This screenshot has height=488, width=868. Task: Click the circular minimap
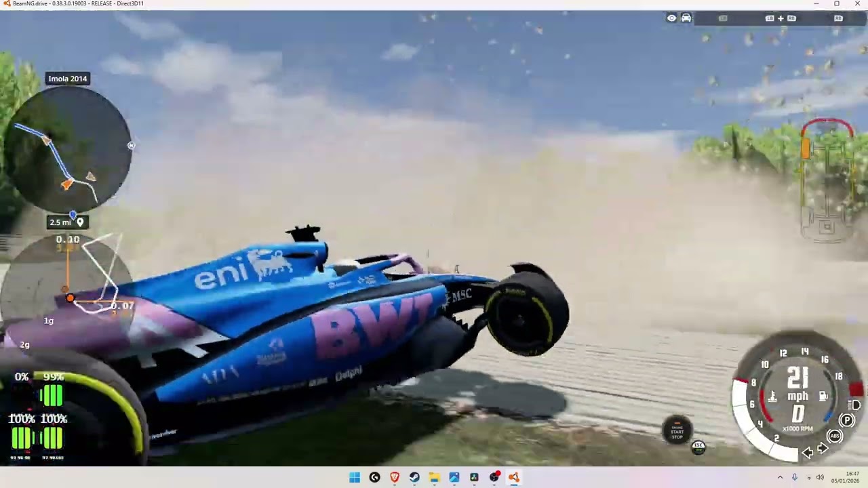click(x=68, y=149)
